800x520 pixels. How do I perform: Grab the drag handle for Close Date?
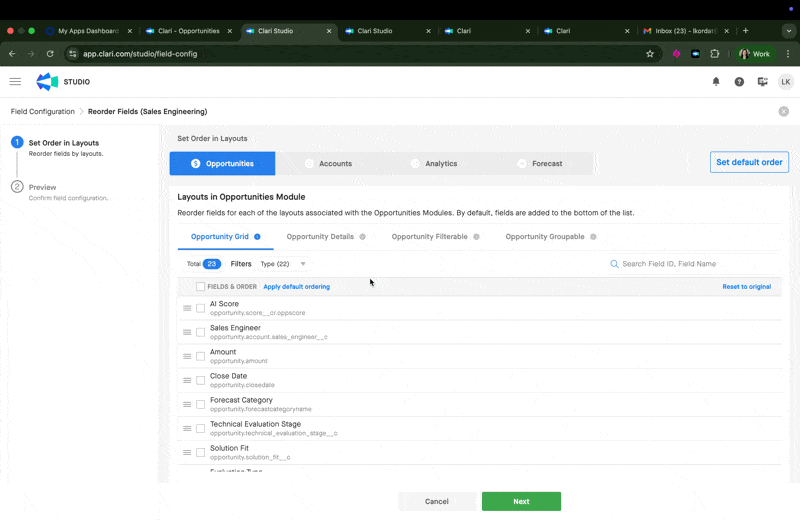pyautogui.click(x=187, y=380)
